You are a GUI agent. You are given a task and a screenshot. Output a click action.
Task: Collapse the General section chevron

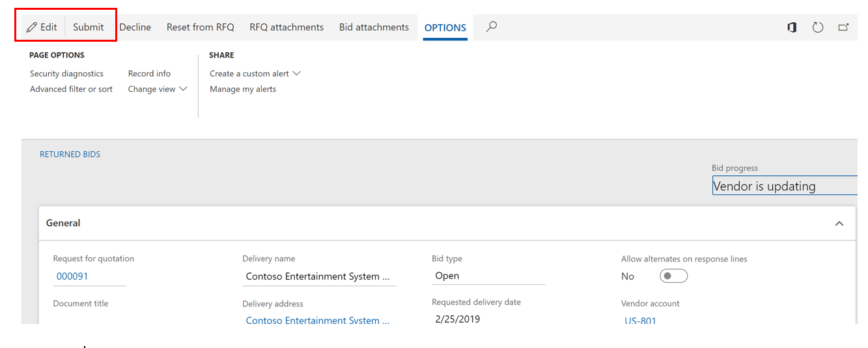[839, 224]
